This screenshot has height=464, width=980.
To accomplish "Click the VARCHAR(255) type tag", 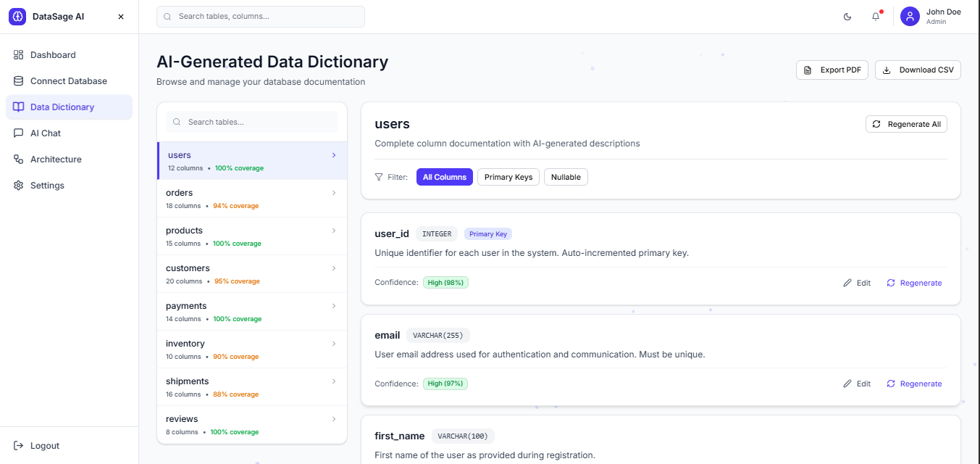I will (438, 336).
